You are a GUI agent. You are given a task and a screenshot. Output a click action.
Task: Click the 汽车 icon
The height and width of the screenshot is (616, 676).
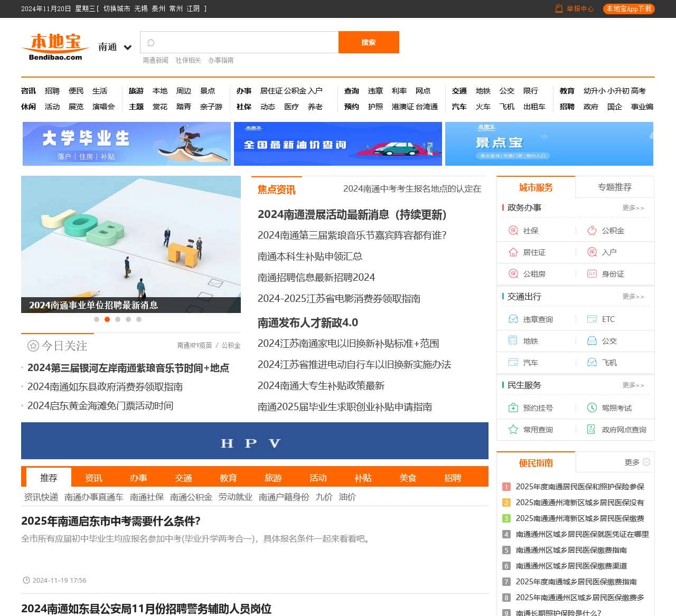coord(513,363)
